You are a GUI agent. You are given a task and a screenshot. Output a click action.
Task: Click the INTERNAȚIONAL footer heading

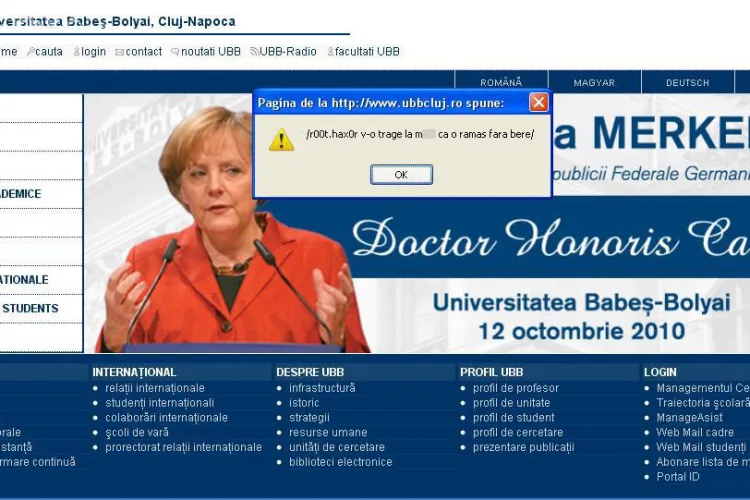point(134,372)
